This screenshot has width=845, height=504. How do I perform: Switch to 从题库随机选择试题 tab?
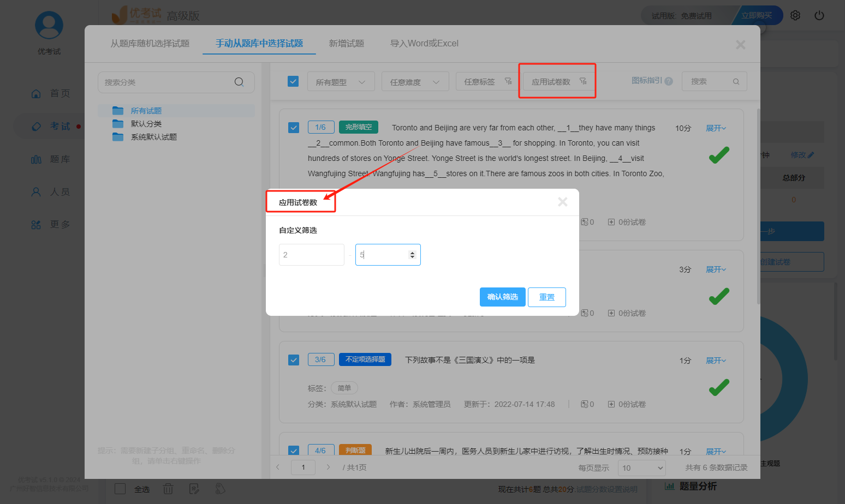(x=150, y=43)
